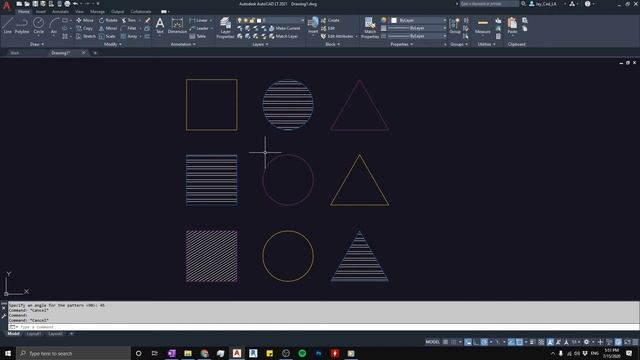
Task: Toggle ortho mode in status bar
Action: (x=476, y=342)
